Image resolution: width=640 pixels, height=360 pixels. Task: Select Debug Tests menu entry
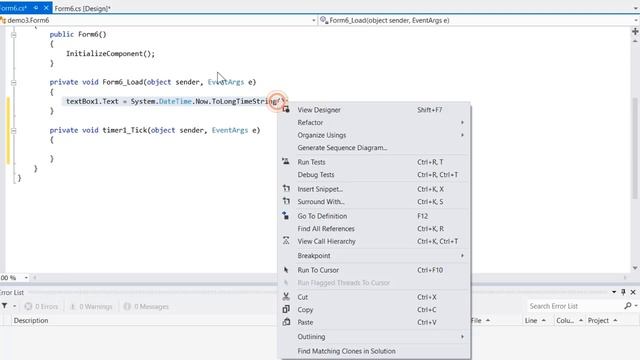click(374, 175)
